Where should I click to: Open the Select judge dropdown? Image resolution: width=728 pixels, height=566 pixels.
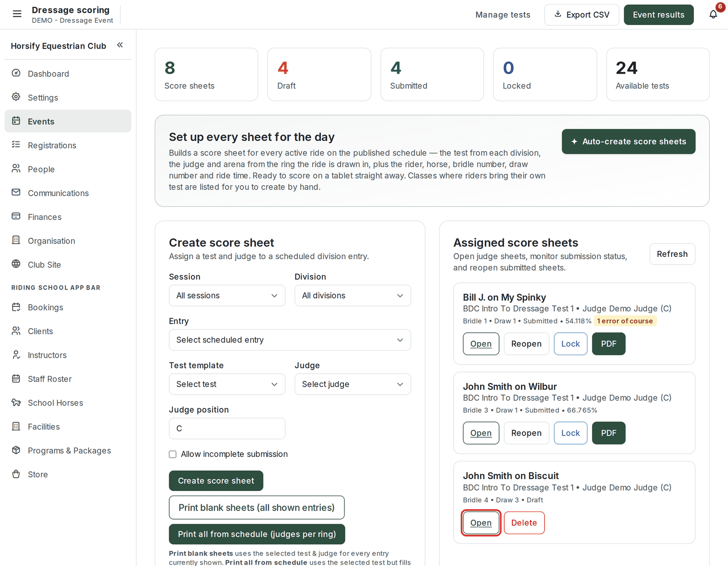click(353, 384)
